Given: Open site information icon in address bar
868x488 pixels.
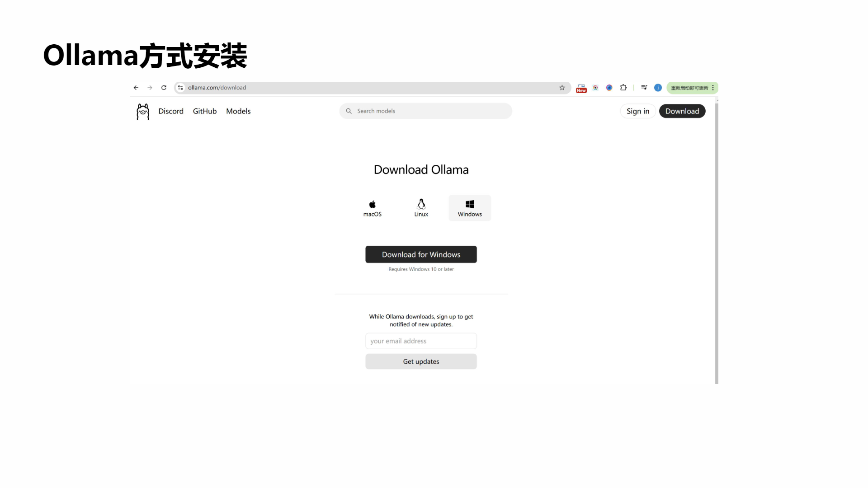Looking at the screenshot, I should tap(180, 88).
